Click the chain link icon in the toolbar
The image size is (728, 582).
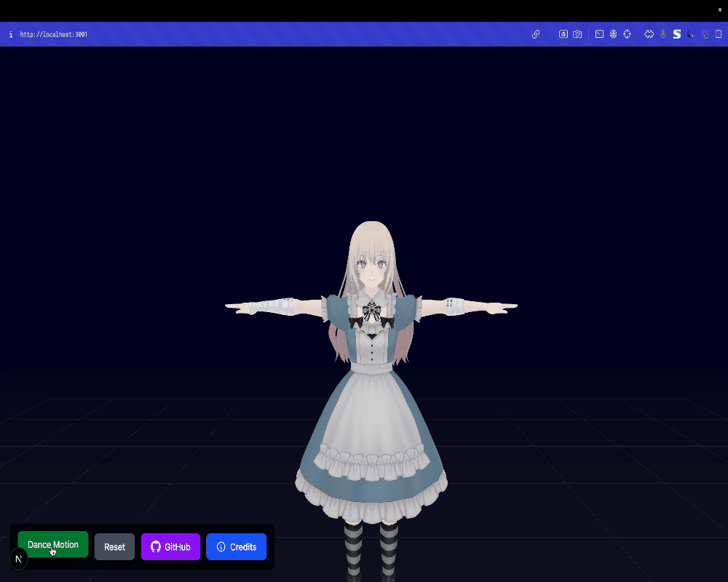tap(536, 33)
